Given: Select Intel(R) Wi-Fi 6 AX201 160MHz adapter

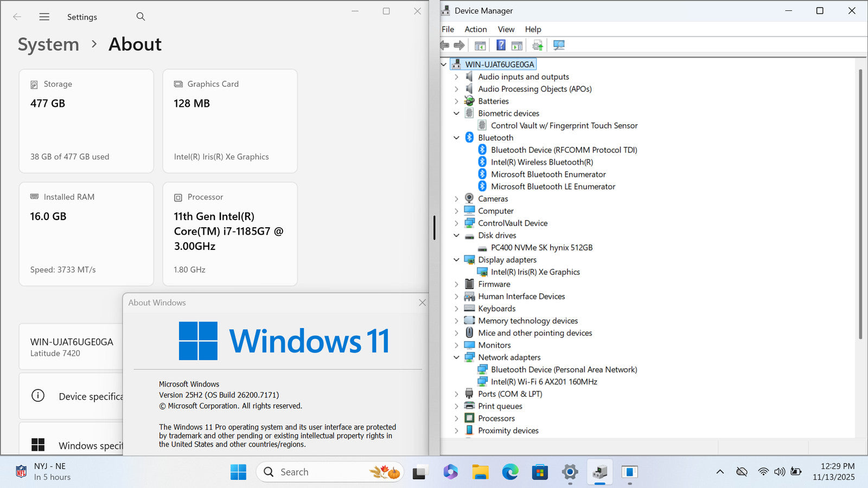Looking at the screenshot, I should point(544,382).
